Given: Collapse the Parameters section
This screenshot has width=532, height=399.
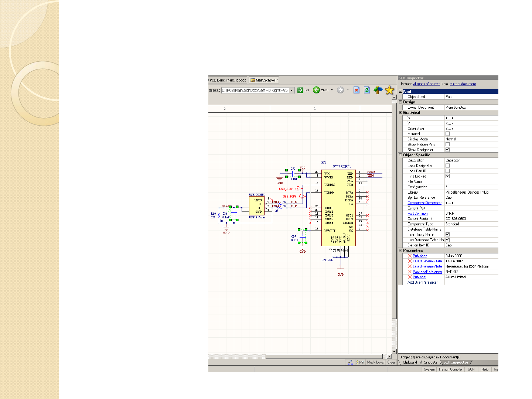Looking at the screenshot, I should (400, 250).
